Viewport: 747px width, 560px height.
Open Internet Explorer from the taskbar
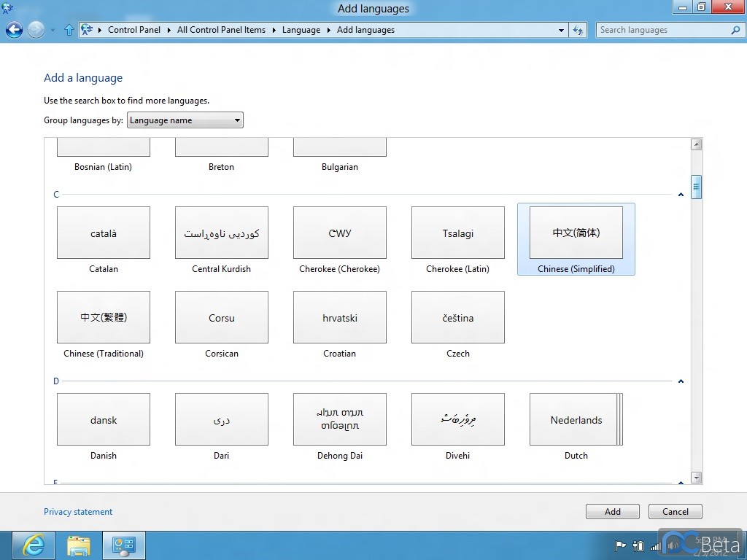[34, 545]
